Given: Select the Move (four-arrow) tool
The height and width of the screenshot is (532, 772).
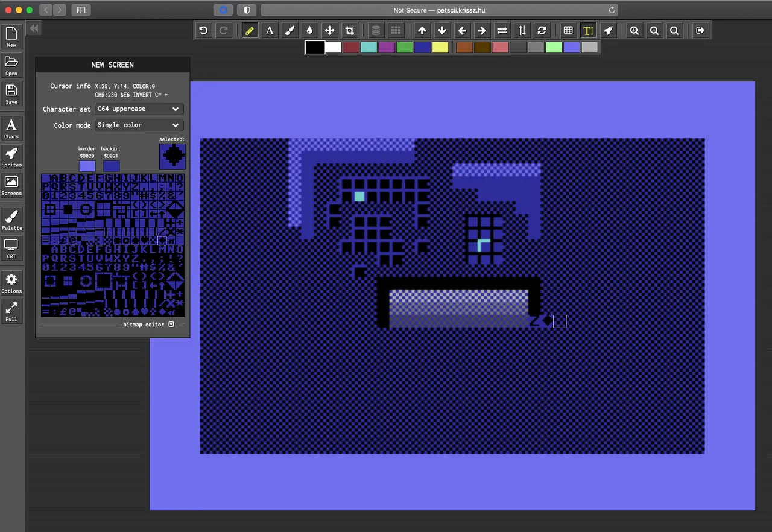Looking at the screenshot, I should click(x=329, y=30).
